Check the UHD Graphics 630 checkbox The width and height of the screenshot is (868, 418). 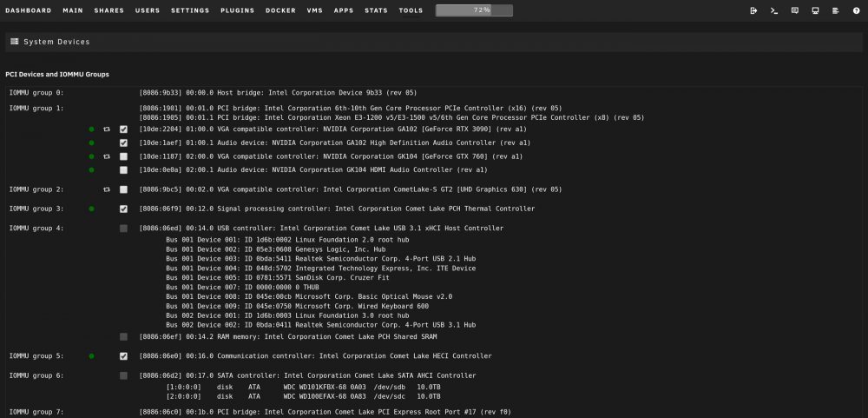pyautogui.click(x=123, y=189)
